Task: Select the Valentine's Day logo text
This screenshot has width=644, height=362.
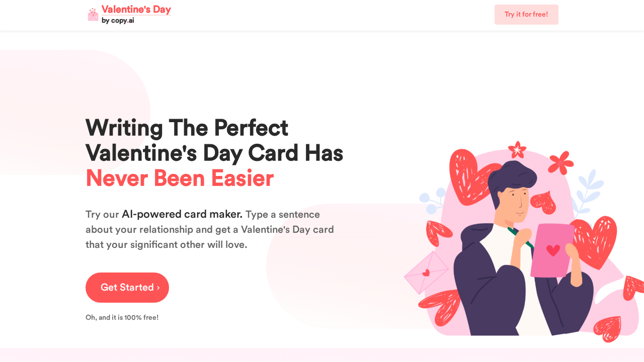Action: 136,9
